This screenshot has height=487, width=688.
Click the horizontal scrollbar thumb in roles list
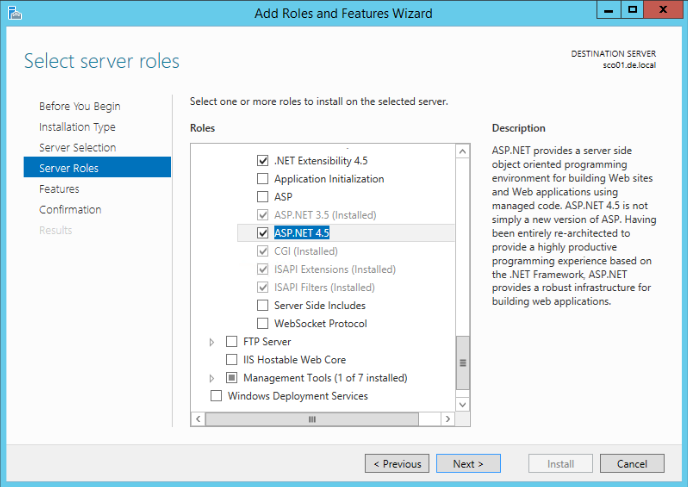[310, 419]
